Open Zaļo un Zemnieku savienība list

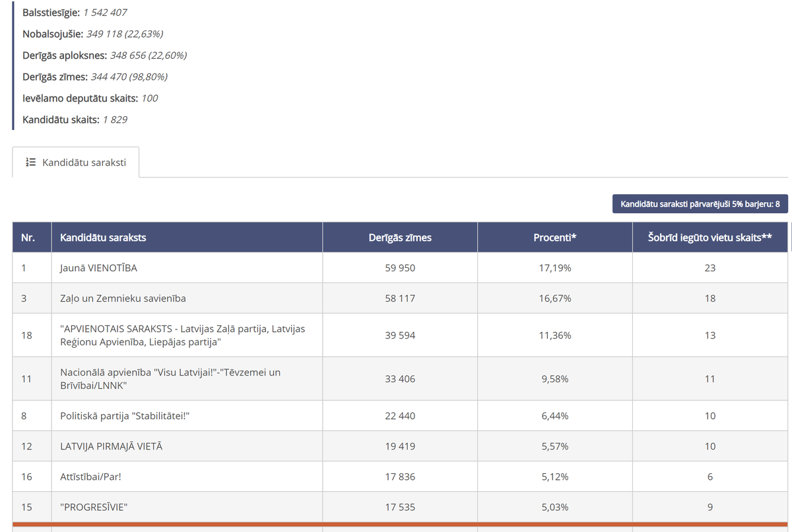click(123, 298)
